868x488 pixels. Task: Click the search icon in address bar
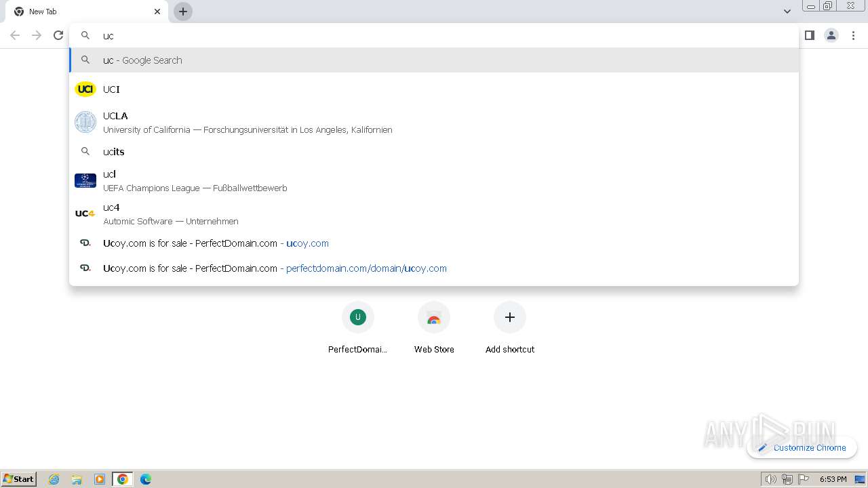[85, 35]
